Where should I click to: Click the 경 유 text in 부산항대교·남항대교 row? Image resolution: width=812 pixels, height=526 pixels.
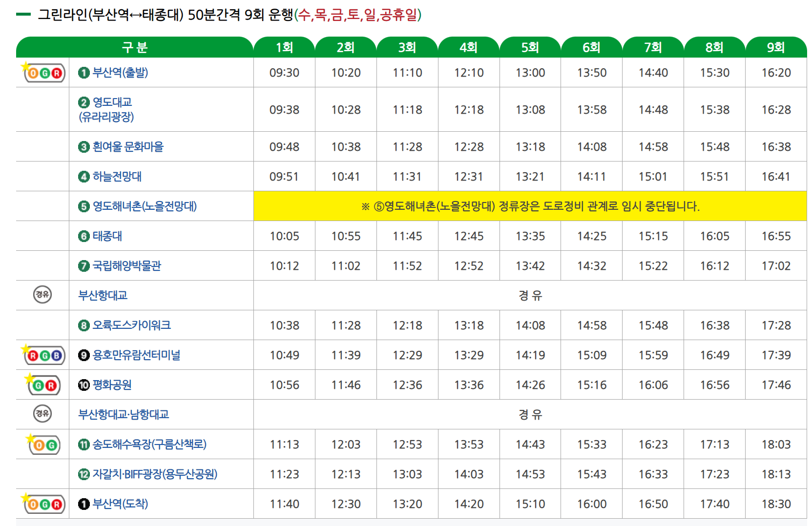tap(530, 414)
